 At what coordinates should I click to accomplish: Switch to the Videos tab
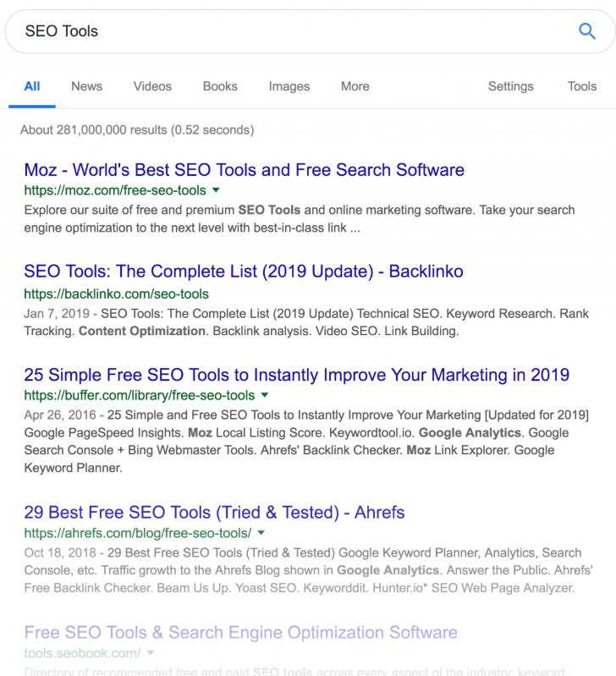(152, 86)
